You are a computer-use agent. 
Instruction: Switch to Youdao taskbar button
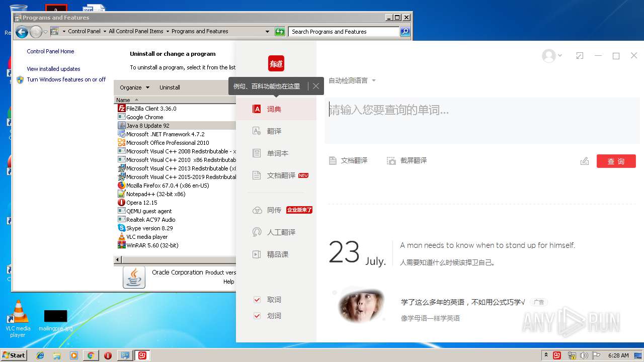coord(142,355)
